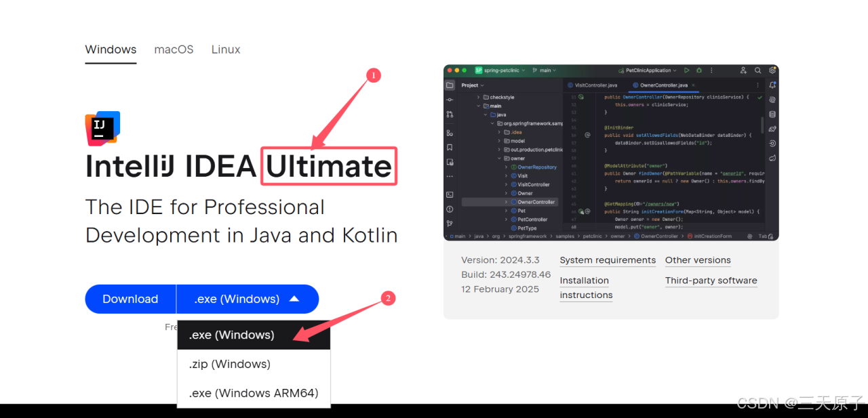Click the Debug bug icon in IDE preview
868x418 pixels.
click(x=699, y=70)
